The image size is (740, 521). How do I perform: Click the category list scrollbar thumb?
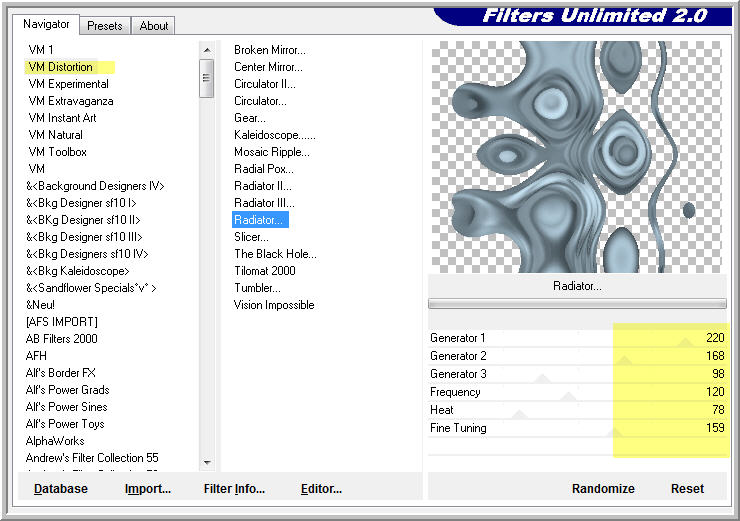(206, 78)
